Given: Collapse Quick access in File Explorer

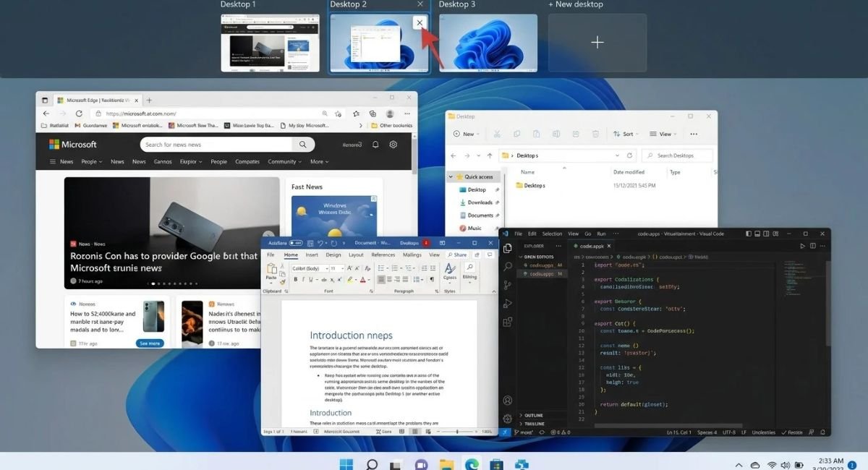Looking at the screenshot, I should pyautogui.click(x=451, y=176).
